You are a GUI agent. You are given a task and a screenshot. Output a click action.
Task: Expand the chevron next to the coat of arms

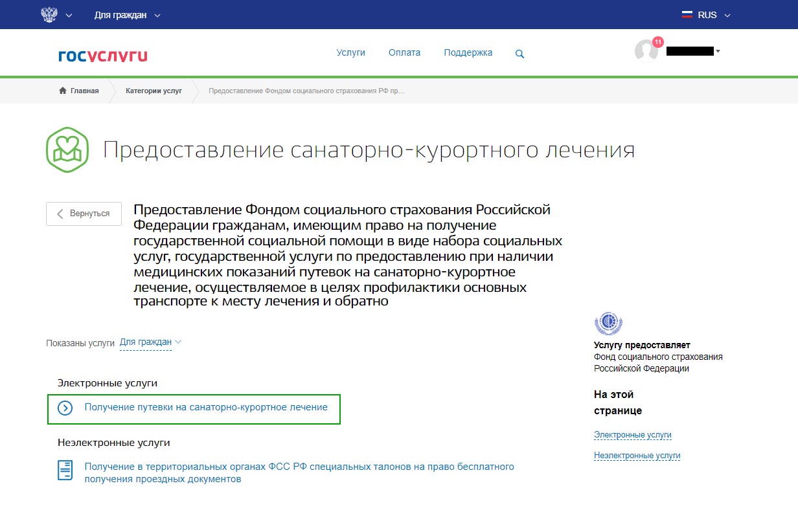(x=69, y=15)
